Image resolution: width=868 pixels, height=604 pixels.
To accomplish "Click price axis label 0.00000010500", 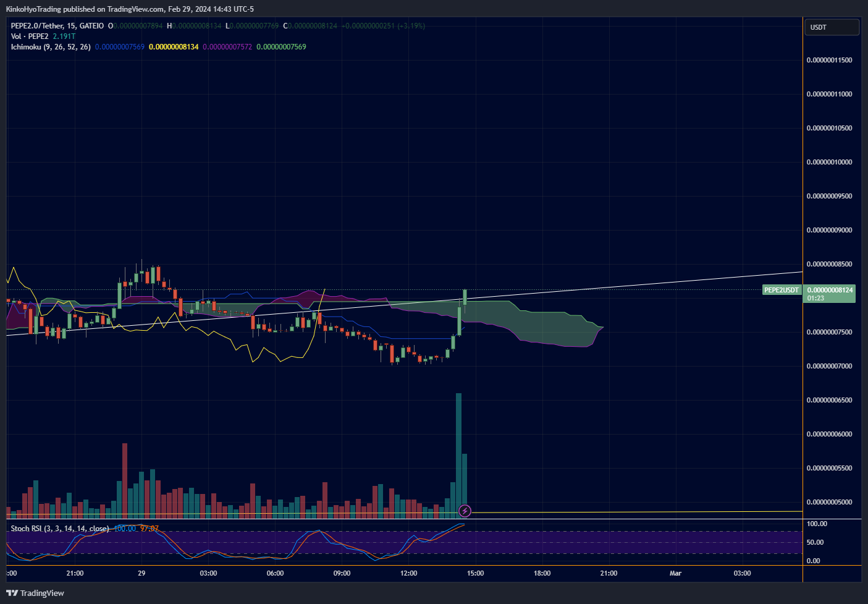I will 830,128.
